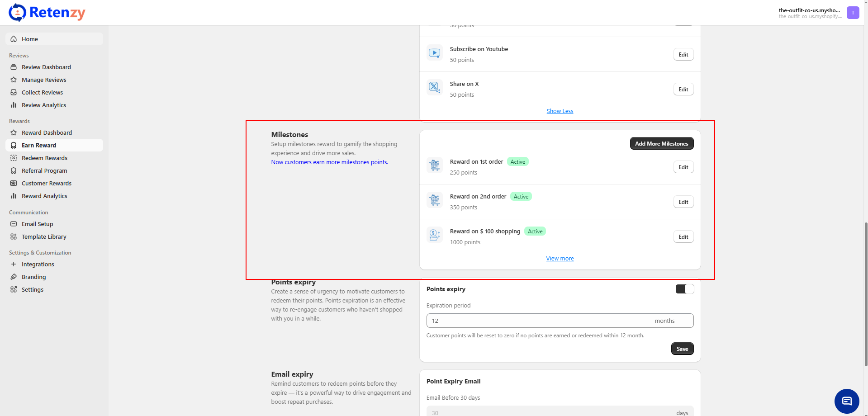The image size is (868, 416).
Task: Collapse the list with Show Less
Action: tap(560, 111)
